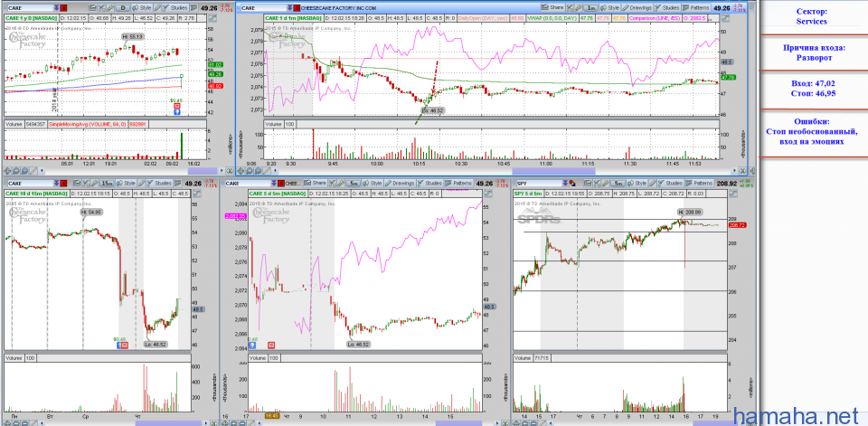Image resolution: width=868 pixels, height=426 pixels.
Task: Click chart mode icon in SPY status line
Action: (733, 194)
